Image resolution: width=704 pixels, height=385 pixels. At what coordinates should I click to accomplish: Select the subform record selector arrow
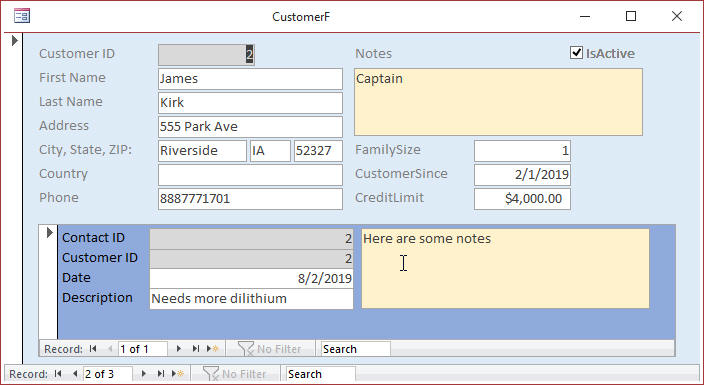[49, 233]
